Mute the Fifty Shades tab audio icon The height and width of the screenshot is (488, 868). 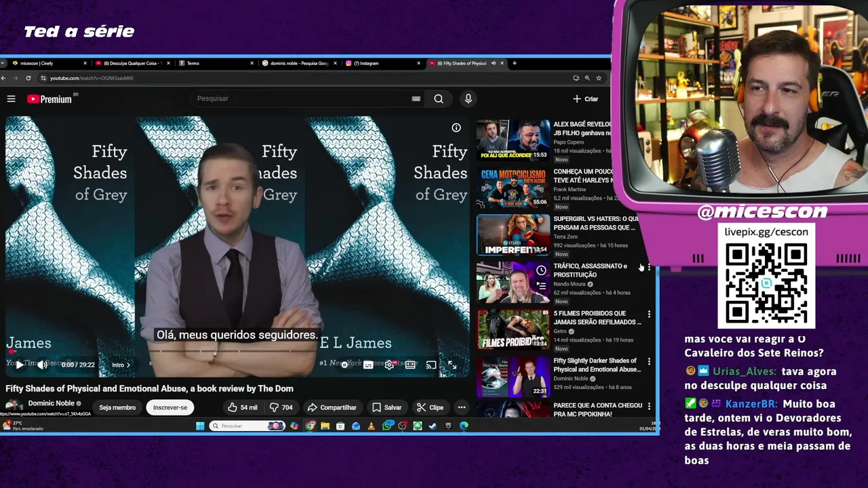tap(493, 63)
